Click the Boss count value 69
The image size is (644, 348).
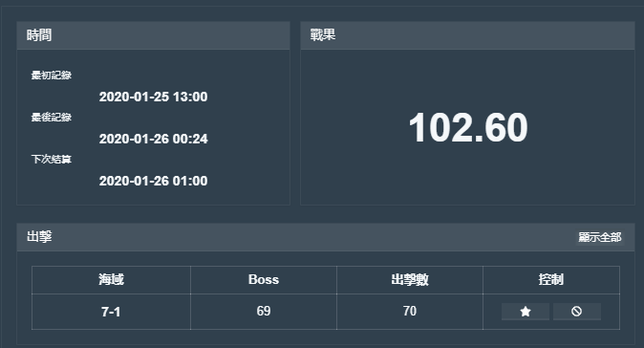click(x=264, y=311)
